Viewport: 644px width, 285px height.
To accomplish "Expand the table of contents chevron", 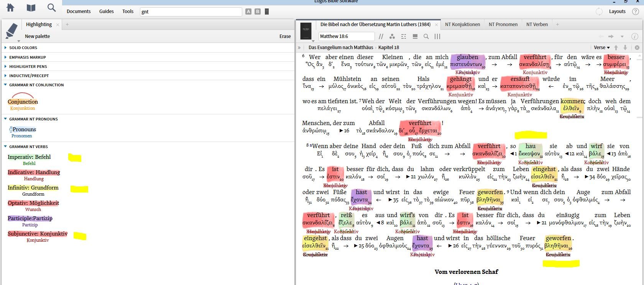I will click(299, 48).
